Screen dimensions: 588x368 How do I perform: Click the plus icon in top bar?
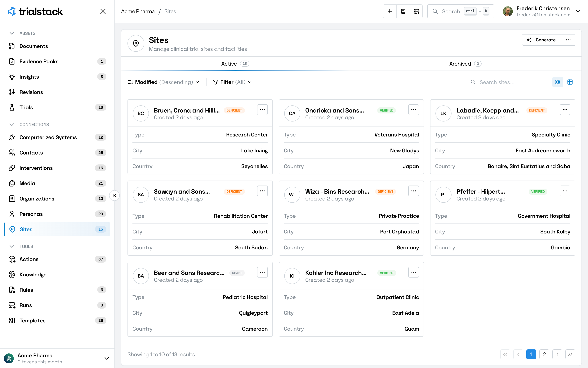click(390, 11)
